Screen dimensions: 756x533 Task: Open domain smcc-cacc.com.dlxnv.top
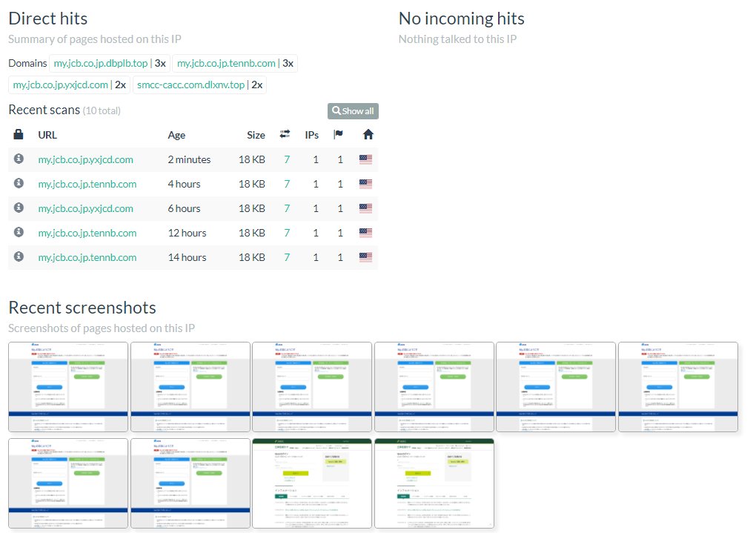tap(191, 85)
